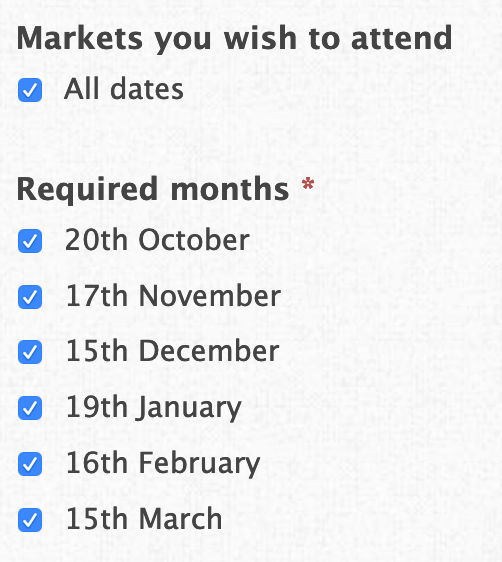Toggle the 20th October checkbox
Image resolution: width=502 pixels, height=562 pixels.
pos(30,241)
